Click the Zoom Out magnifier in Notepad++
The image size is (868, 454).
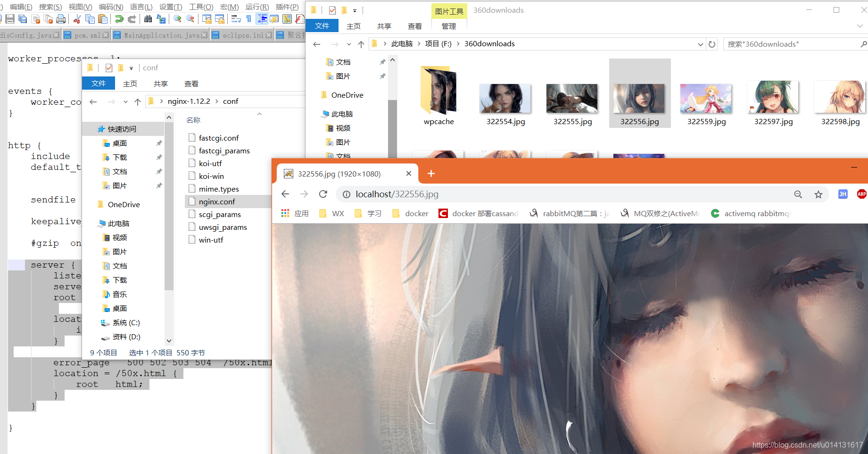[190, 19]
